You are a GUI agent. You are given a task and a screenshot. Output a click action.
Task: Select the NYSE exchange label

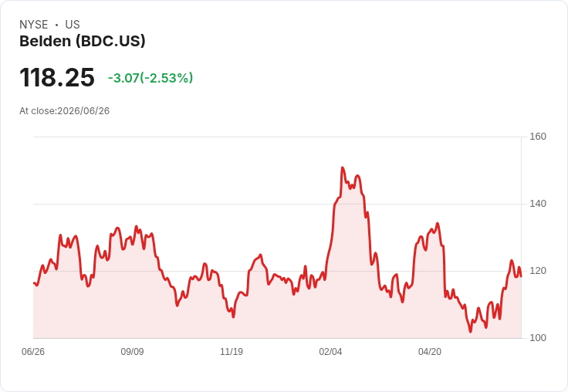34,25
